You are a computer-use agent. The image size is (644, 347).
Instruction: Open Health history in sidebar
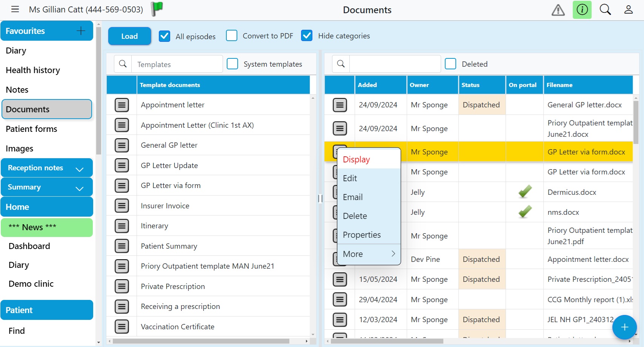33,70
